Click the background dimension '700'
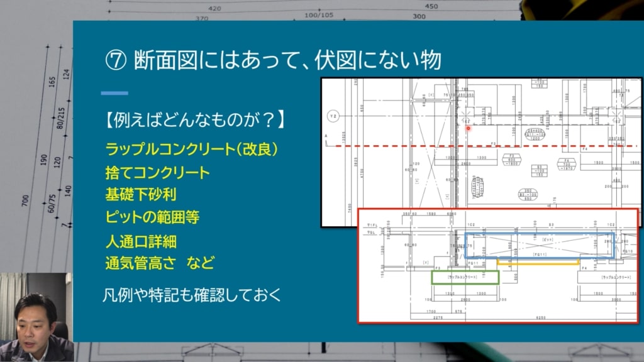 pyautogui.click(x=25, y=200)
